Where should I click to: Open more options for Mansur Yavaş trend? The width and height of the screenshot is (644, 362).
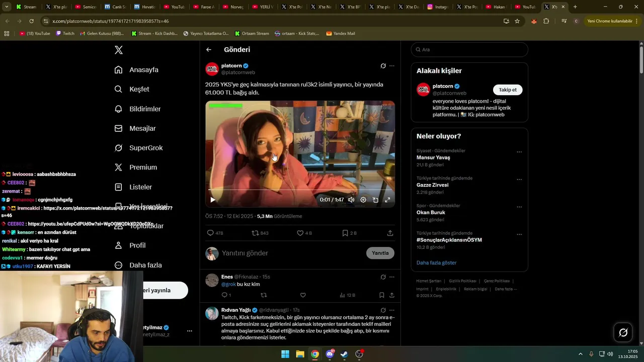(x=519, y=152)
